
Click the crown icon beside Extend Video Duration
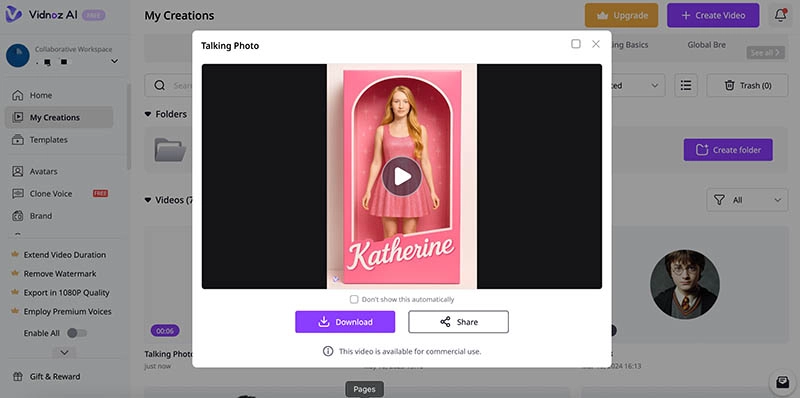[x=15, y=255]
